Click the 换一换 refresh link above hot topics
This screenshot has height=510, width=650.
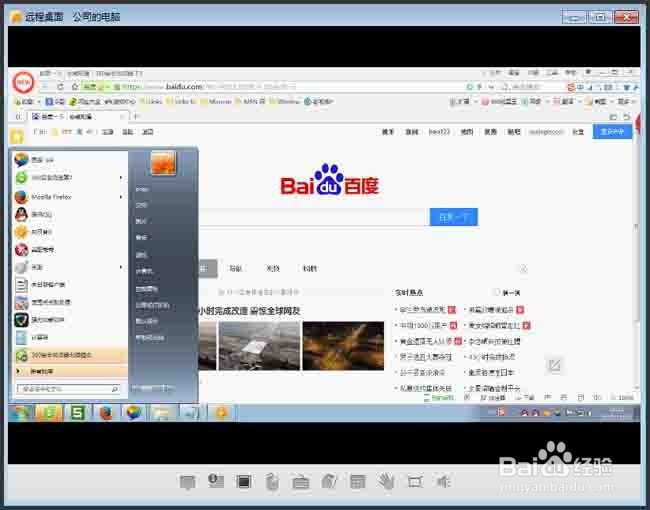point(511,293)
